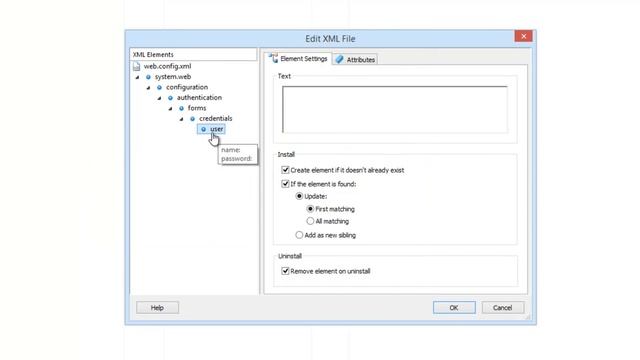Collapse the forms tree node
The image size is (640, 360).
coord(171,109)
